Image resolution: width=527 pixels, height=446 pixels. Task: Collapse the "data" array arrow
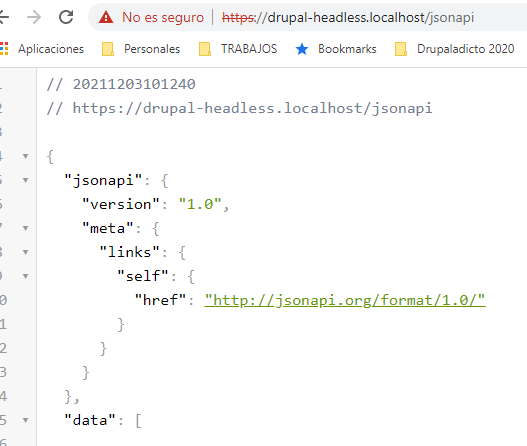[26, 420]
